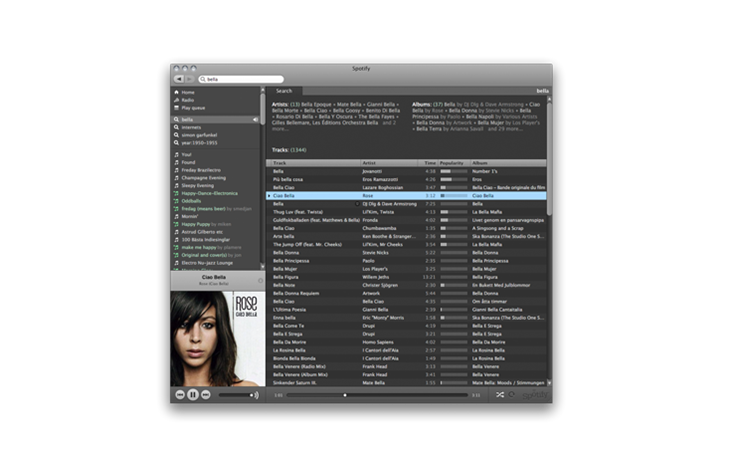The height and width of the screenshot is (458, 736).
Task: Click the playlist icon next to 'Found'
Action: point(176,162)
